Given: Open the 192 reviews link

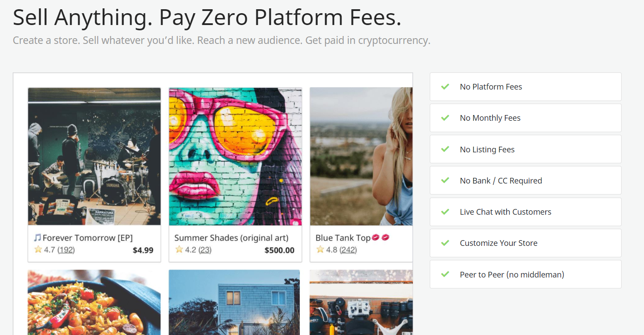Looking at the screenshot, I should click(x=66, y=250).
